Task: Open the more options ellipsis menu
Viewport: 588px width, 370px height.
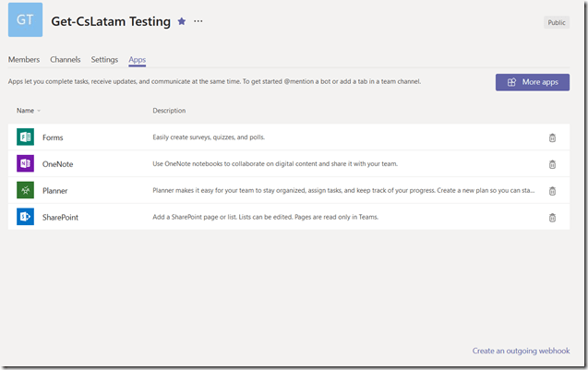Action: click(x=198, y=20)
